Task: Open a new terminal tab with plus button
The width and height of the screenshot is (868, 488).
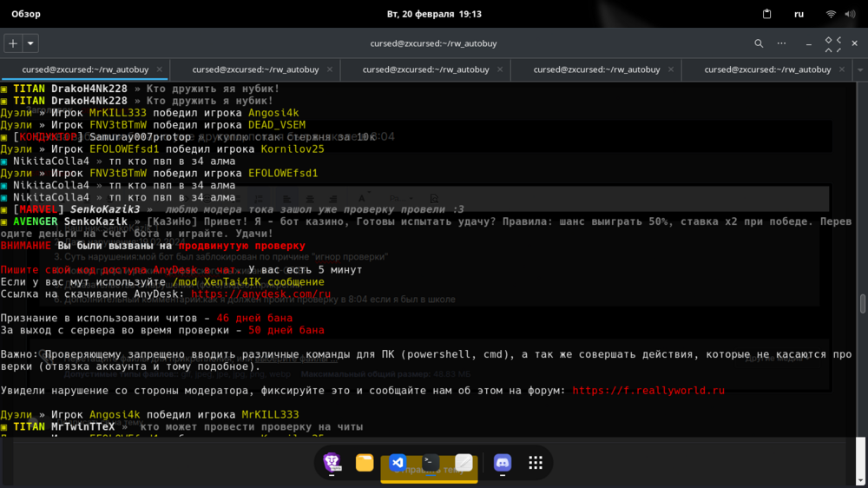Action: [x=13, y=43]
